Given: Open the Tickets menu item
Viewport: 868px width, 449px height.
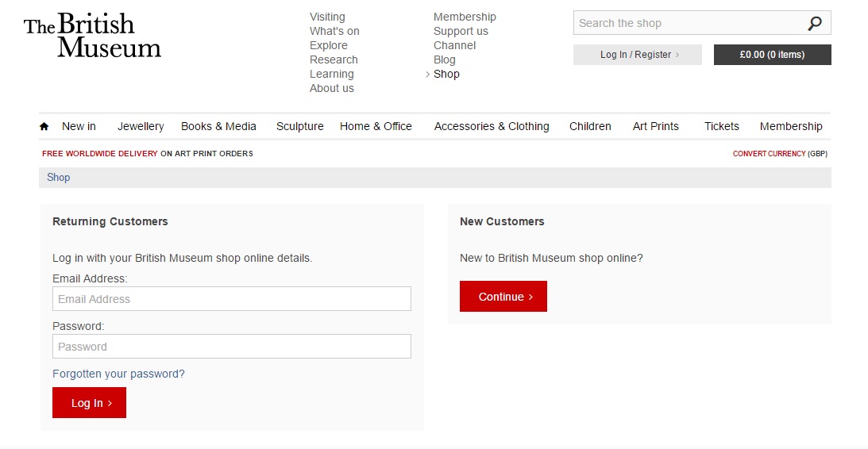Looking at the screenshot, I should 721,127.
